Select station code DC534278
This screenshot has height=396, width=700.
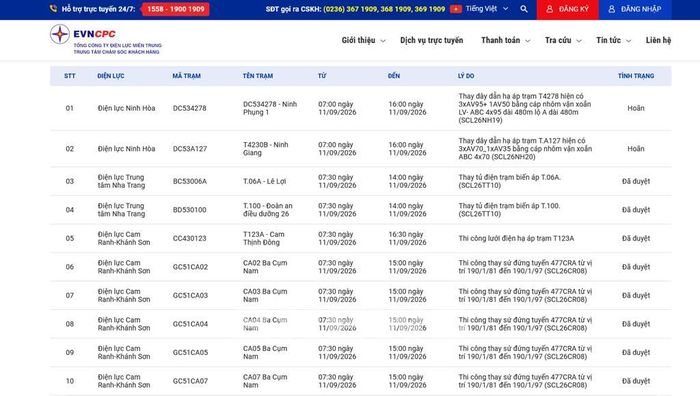click(190, 108)
